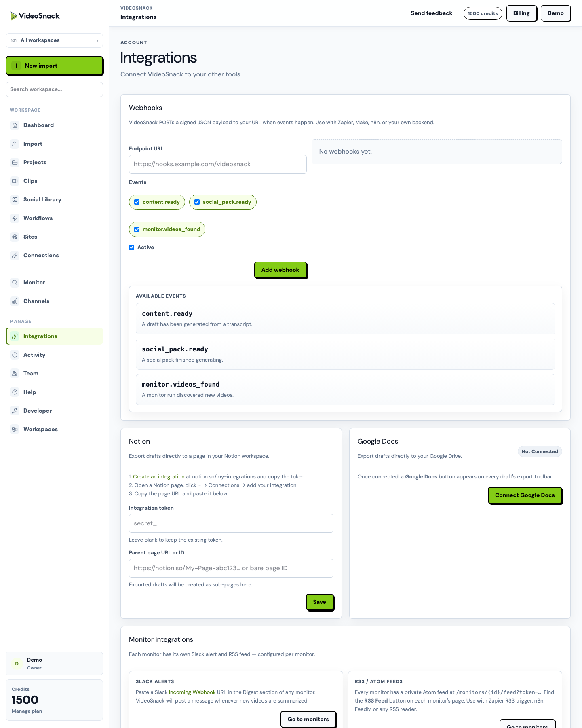582x728 pixels.
Task: Open Dashboard in the sidebar
Action: tap(54, 125)
